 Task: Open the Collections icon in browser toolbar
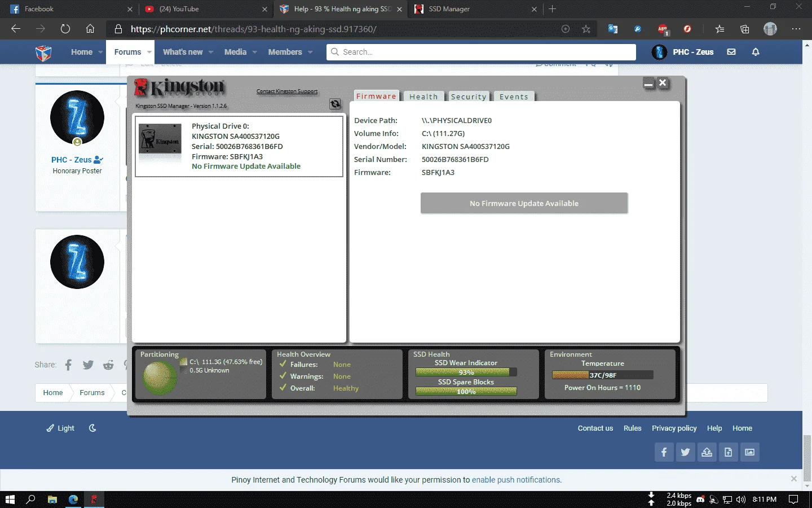pos(745,29)
